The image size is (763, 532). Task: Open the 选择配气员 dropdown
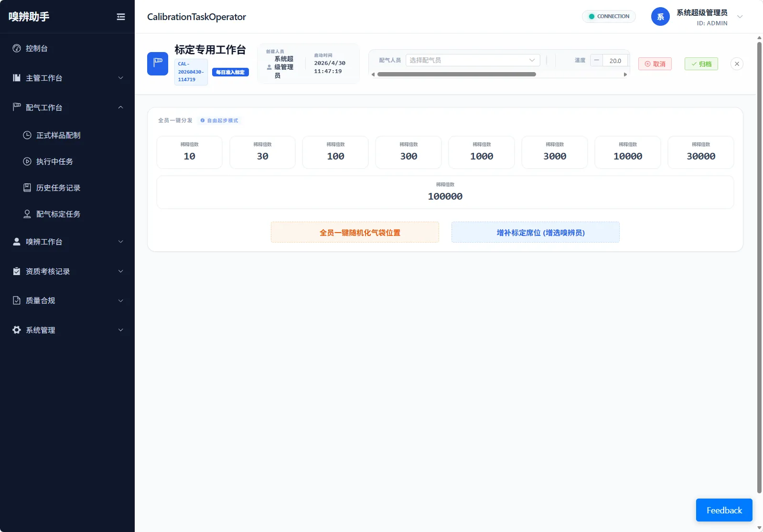coord(473,60)
